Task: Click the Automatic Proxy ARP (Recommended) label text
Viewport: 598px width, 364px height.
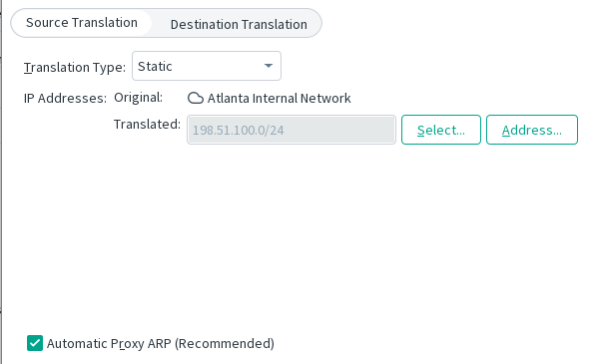Action: [160, 343]
